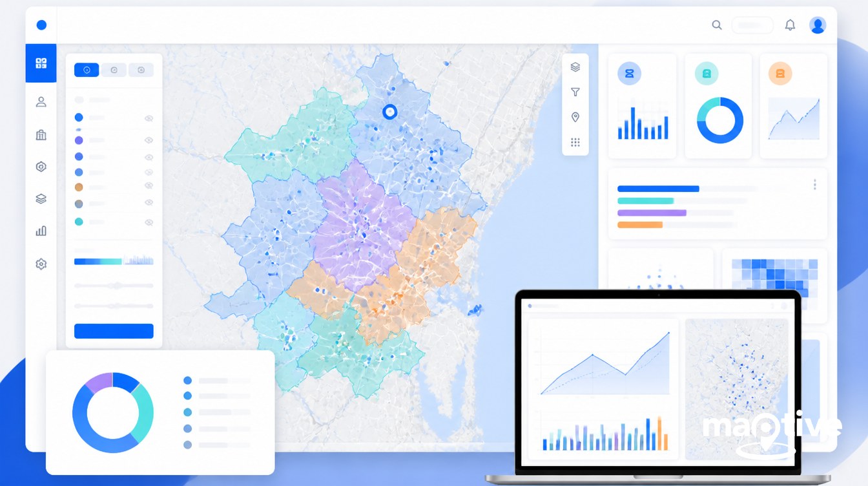Click the blue circle logo in header
The image size is (868, 486).
41,25
